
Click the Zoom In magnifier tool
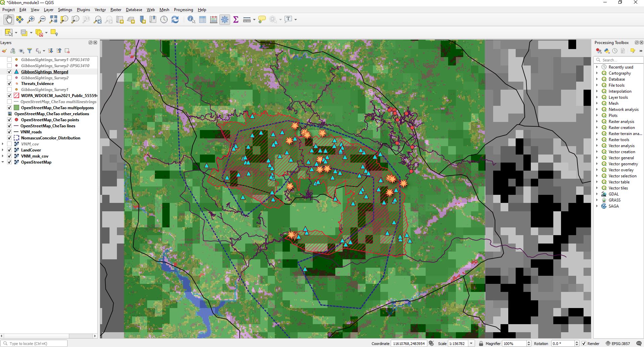(x=31, y=19)
